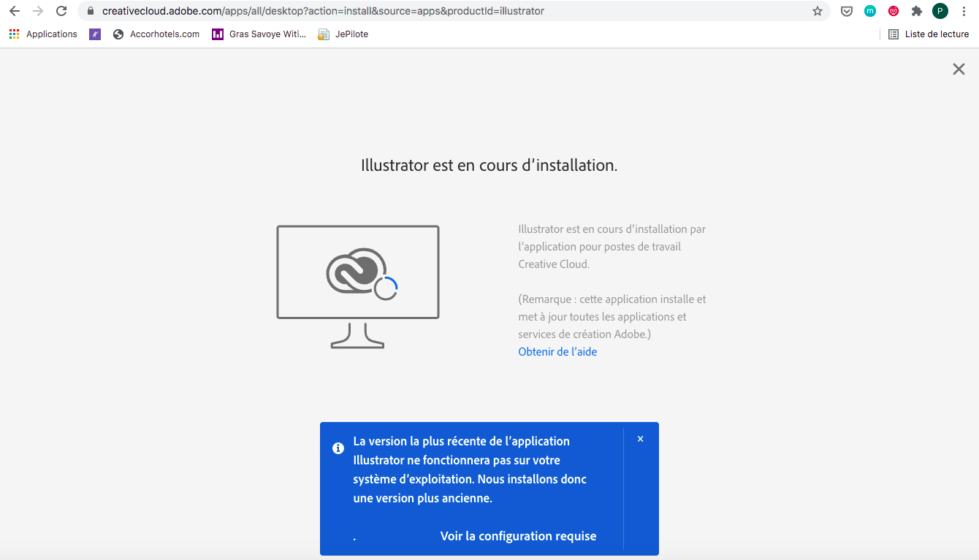Click the 'Obtenir de l'aide' link
This screenshot has height=560, width=979.
coord(557,351)
